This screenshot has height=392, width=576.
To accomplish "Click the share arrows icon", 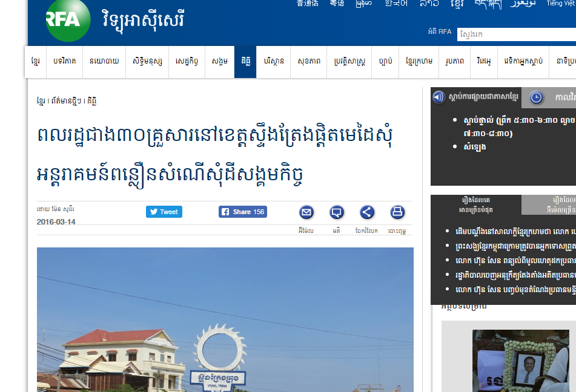I will pyautogui.click(x=366, y=212).
